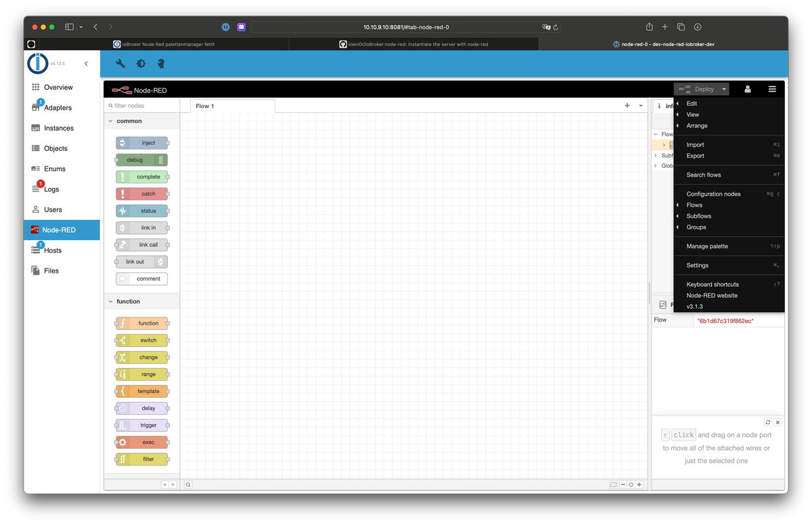Select the switch node in palette
The image size is (812, 525).
[x=141, y=340]
